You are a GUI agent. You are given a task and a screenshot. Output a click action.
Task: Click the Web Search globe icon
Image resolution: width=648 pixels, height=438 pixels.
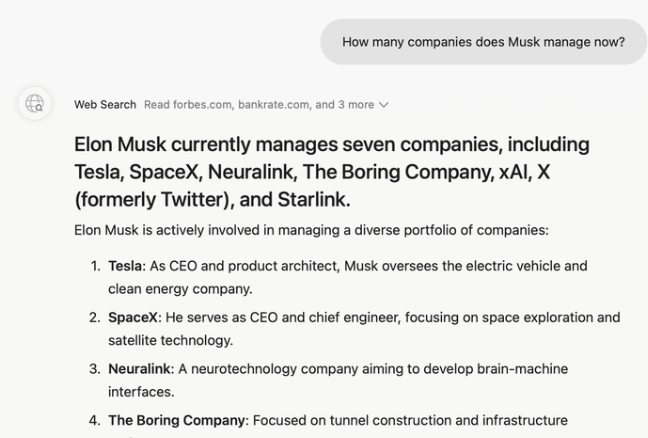coord(34,103)
